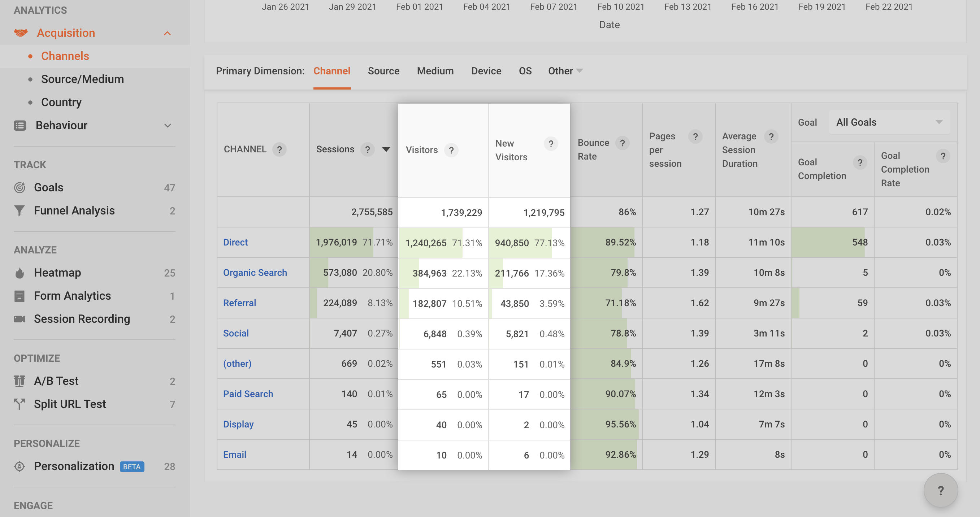The width and height of the screenshot is (980, 517).
Task: Click the Funnel Analysis funnel icon
Action: (x=19, y=210)
